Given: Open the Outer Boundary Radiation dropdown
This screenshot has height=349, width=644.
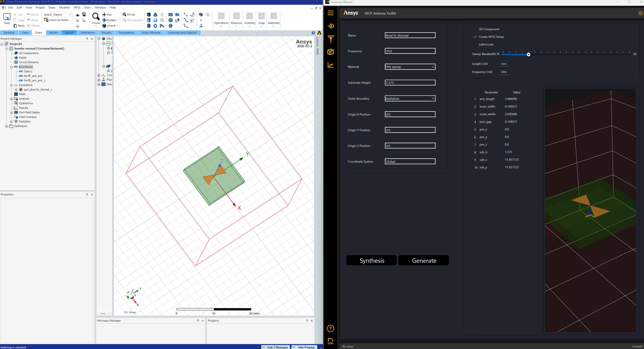Looking at the screenshot, I should pyautogui.click(x=410, y=98).
